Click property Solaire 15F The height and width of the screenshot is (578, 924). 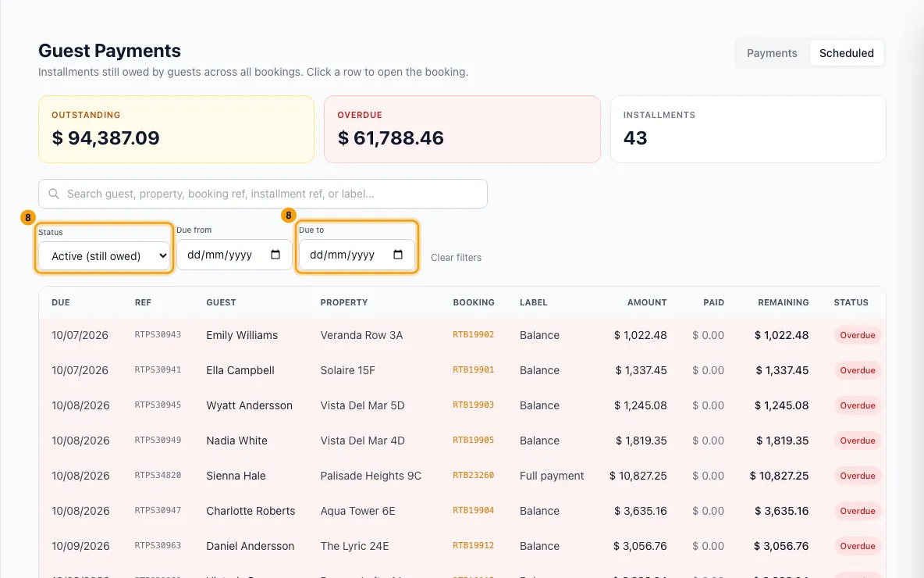tap(348, 370)
